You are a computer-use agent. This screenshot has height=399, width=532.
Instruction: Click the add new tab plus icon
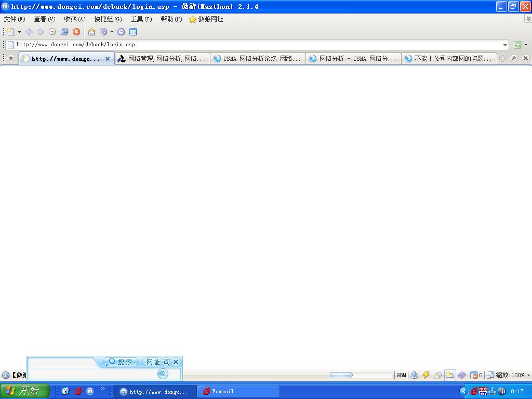502,59
